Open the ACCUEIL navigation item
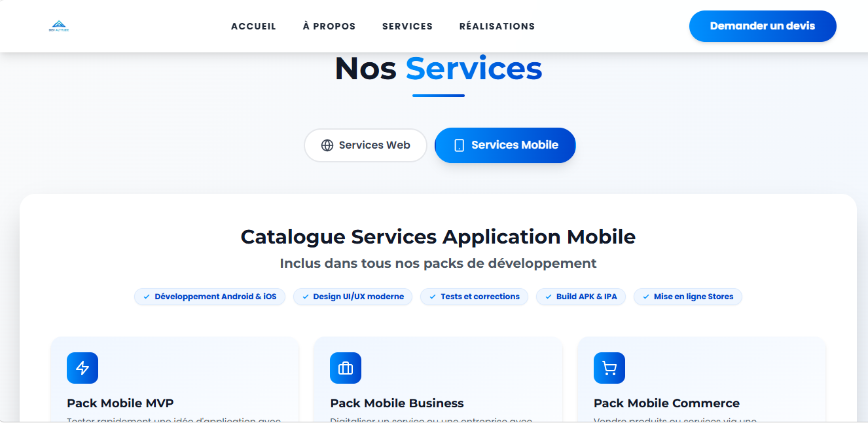868x423 pixels. coord(253,26)
